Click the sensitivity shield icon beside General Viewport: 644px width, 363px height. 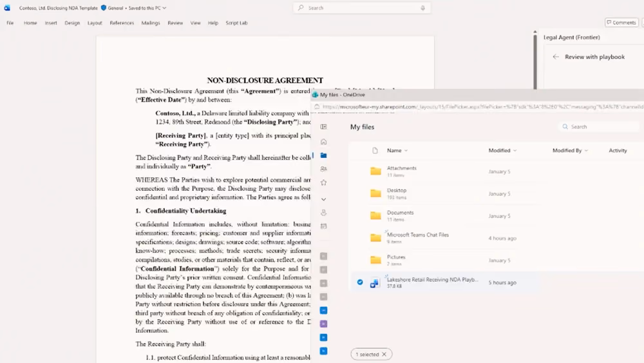104,8
